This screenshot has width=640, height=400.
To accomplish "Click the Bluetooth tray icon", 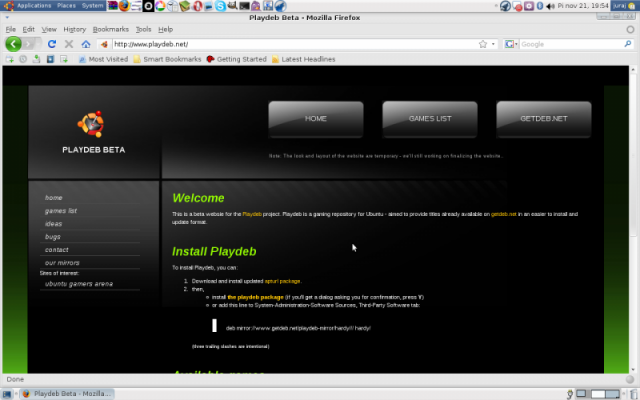I will (x=540, y=6).
